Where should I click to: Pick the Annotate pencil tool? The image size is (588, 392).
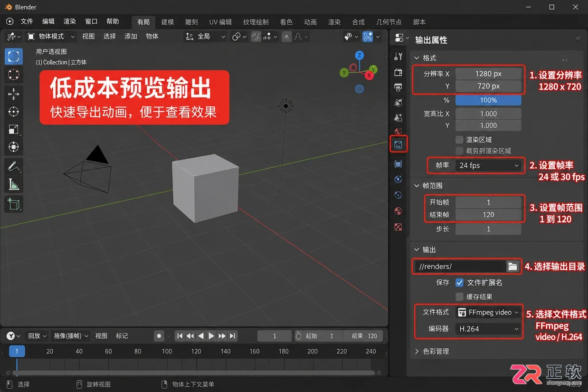tap(14, 166)
